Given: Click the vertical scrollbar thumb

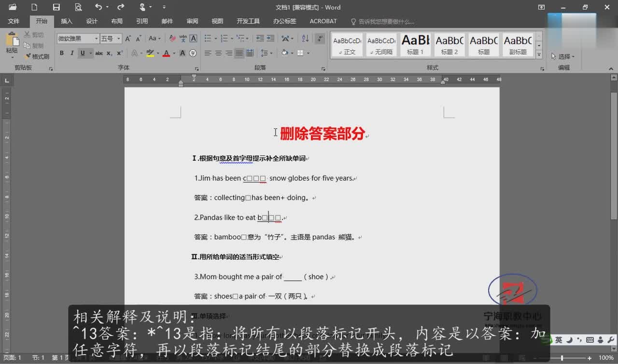Looking at the screenshot, I should pyautogui.click(x=613, y=155).
